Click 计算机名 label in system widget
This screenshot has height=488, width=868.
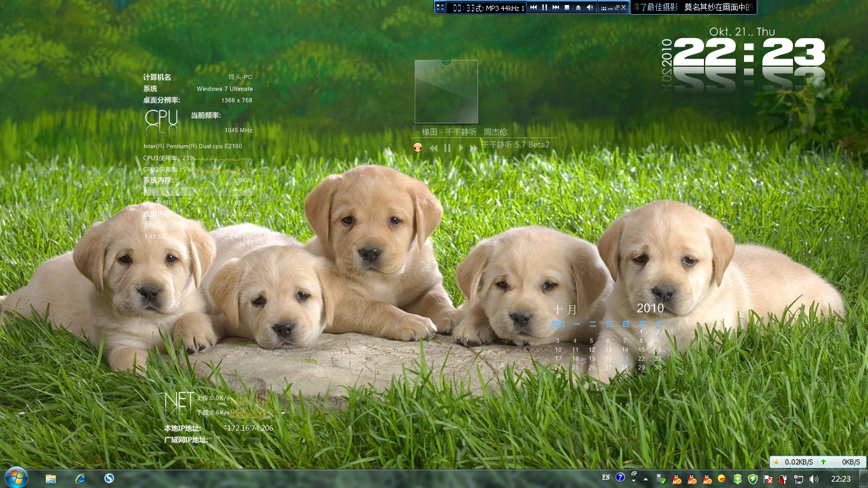click(157, 77)
